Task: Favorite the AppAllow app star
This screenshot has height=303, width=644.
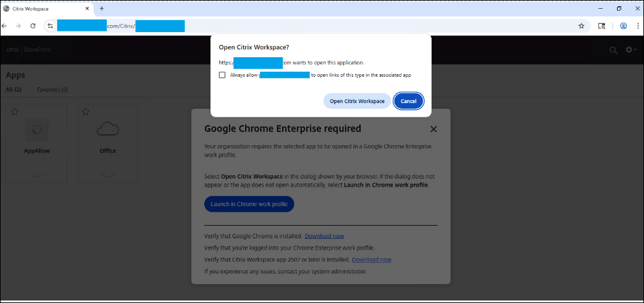Action: pyautogui.click(x=15, y=111)
